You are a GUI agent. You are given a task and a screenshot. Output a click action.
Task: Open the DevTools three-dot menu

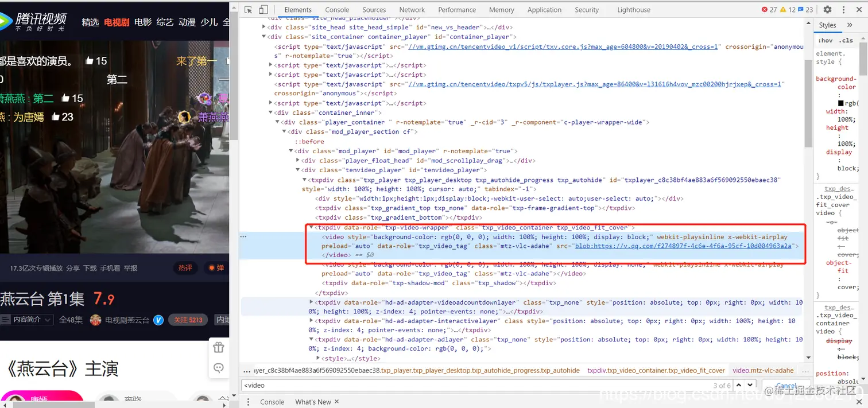tap(843, 10)
